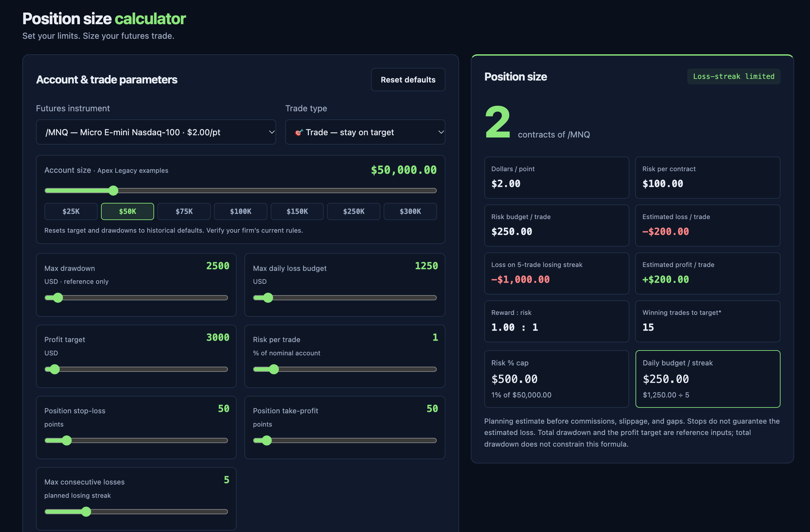This screenshot has height=532, width=810.
Task: Click the Account & trade parameters heading
Action: click(107, 79)
